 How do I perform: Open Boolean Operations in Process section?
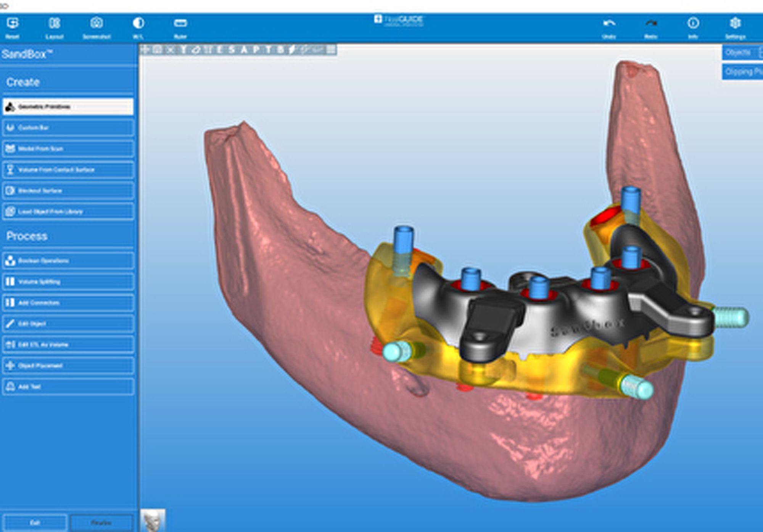tap(68, 261)
